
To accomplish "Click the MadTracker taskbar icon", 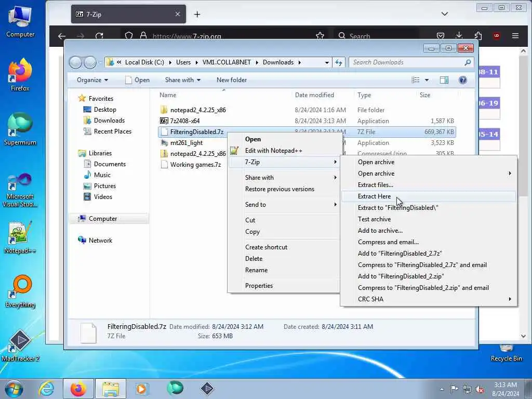I will pos(207,389).
